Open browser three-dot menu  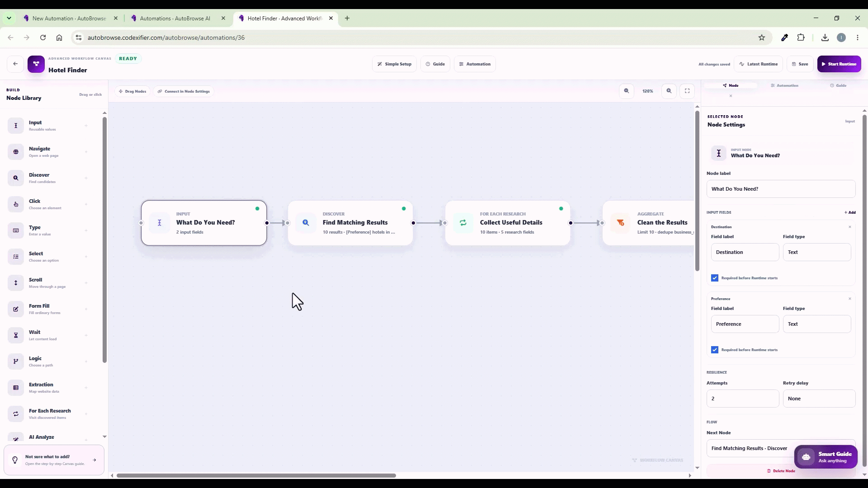pos(858,38)
